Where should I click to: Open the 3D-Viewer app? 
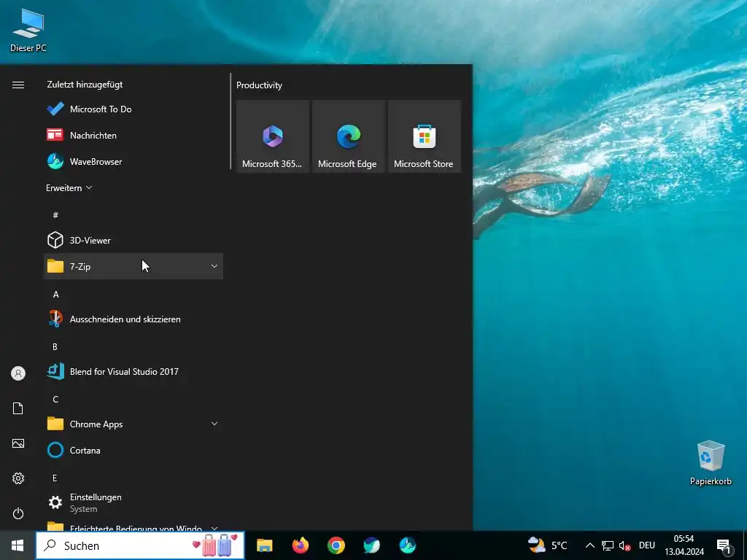tap(133, 240)
